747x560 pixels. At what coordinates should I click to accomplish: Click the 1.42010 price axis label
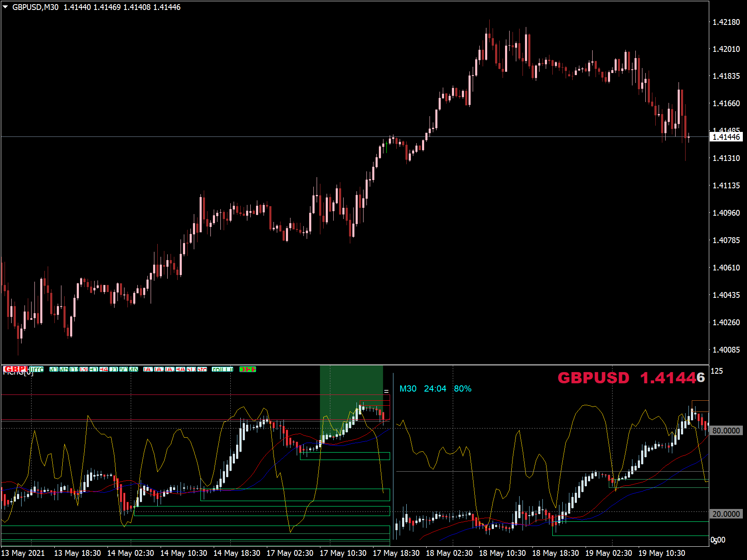[x=726, y=49]
